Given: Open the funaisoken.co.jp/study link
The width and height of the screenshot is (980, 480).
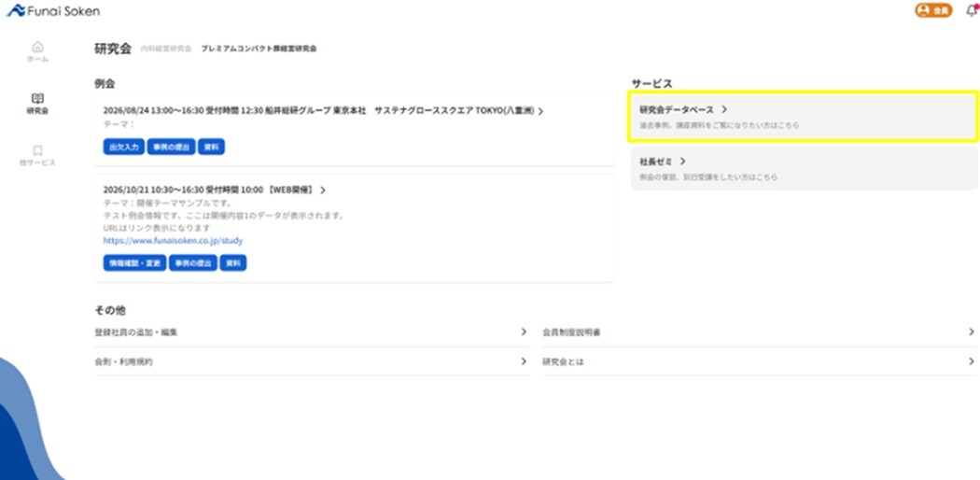Looking at the screenshot, I should pyautogui.click(x=173, y=241).
